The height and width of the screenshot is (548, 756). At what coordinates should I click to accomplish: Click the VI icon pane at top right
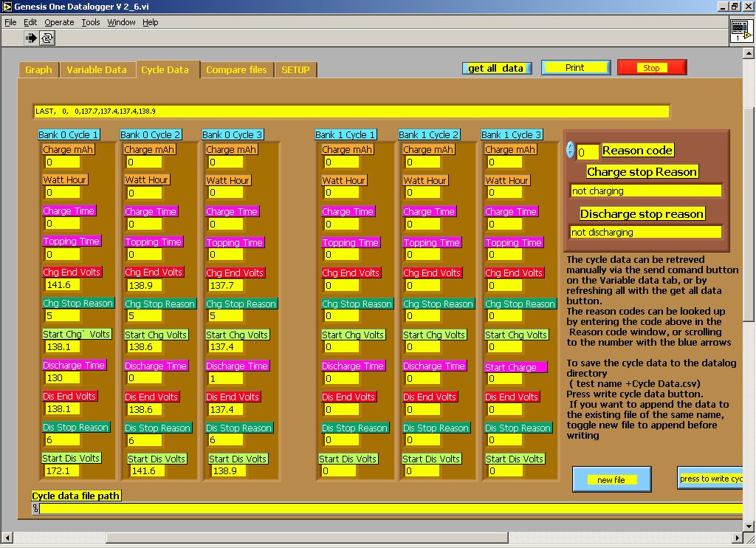click(x=741, y=31)
